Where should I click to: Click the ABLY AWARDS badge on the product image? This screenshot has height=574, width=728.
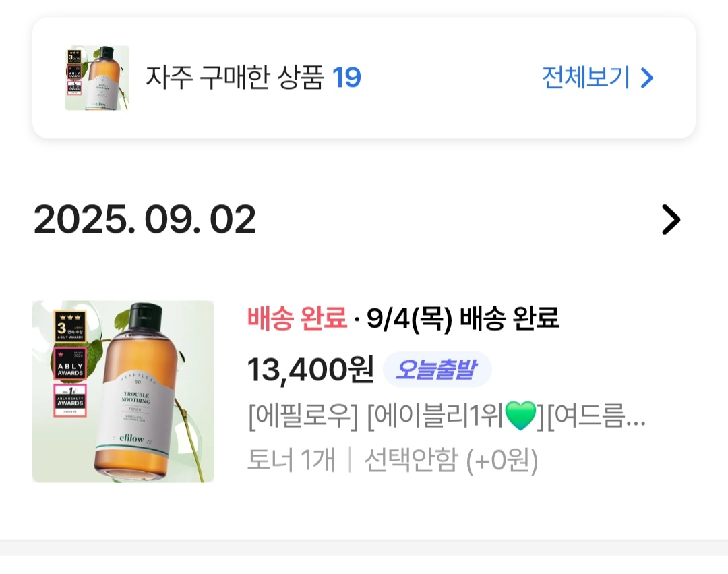click(x=69, y=364)
